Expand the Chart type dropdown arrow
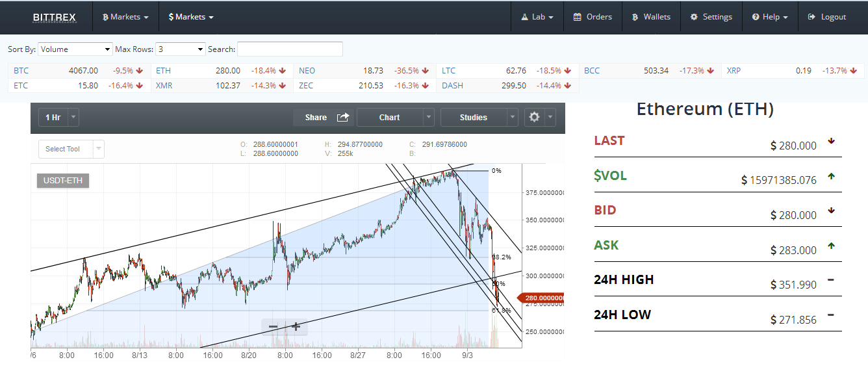 tap(428, 117)
